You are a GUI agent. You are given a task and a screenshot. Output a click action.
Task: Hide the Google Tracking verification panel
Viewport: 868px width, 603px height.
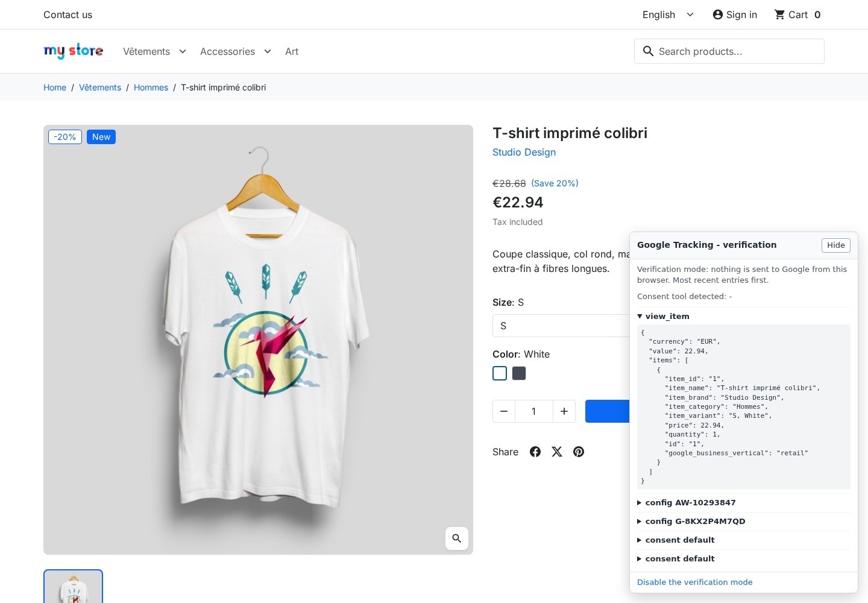coord(835,245)
